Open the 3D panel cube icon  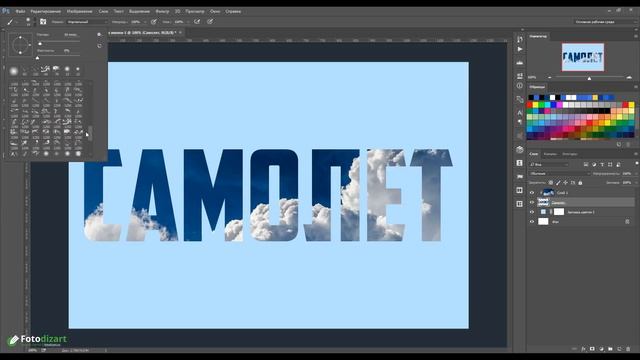point(520,149)
